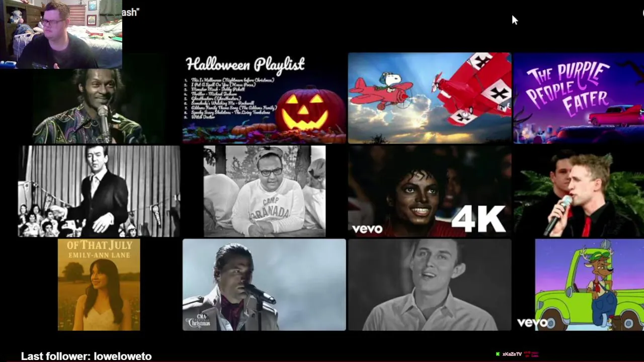Image resolution: width=644 pixels, height=362 pixels.
Task: Open Snoopy vs red biplane thumbnail
Action: pos(430,98)
